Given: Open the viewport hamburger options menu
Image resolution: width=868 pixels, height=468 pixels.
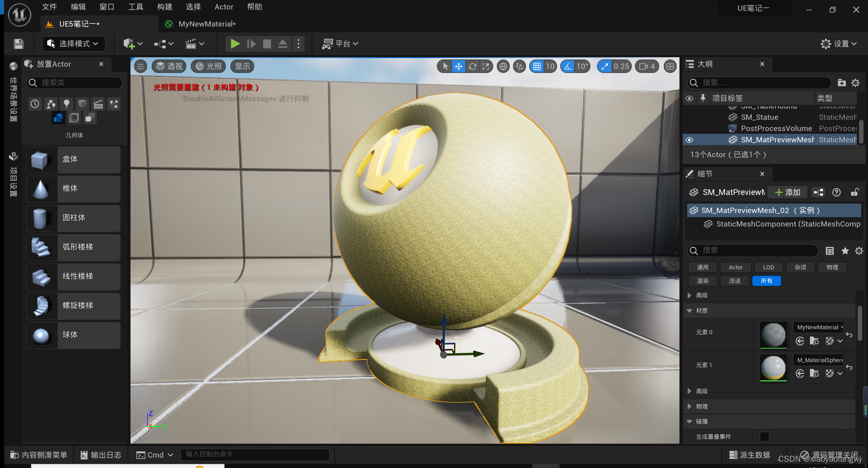Looking at the screenshot, I should click(140, 66).
